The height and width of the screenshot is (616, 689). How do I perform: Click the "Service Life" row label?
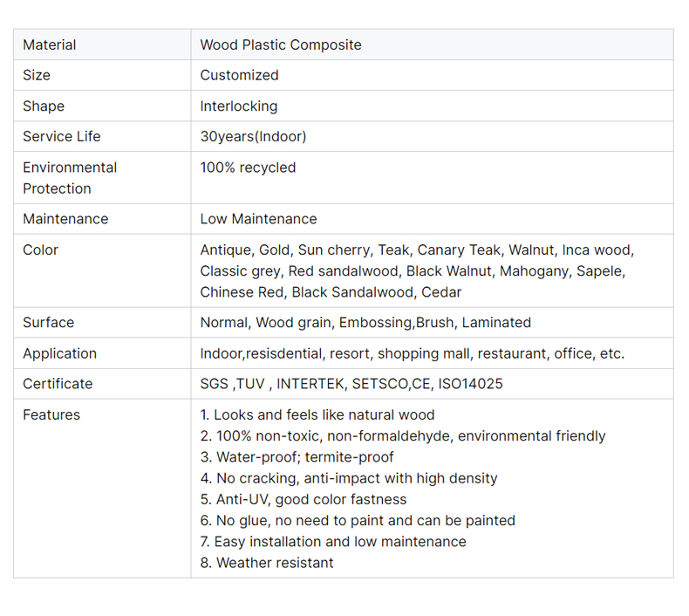point(61,136)
